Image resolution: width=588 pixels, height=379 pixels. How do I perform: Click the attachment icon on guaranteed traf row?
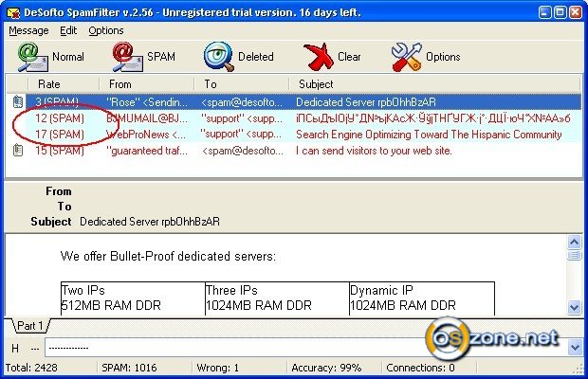pyautogui.click(x=18, y=151)
